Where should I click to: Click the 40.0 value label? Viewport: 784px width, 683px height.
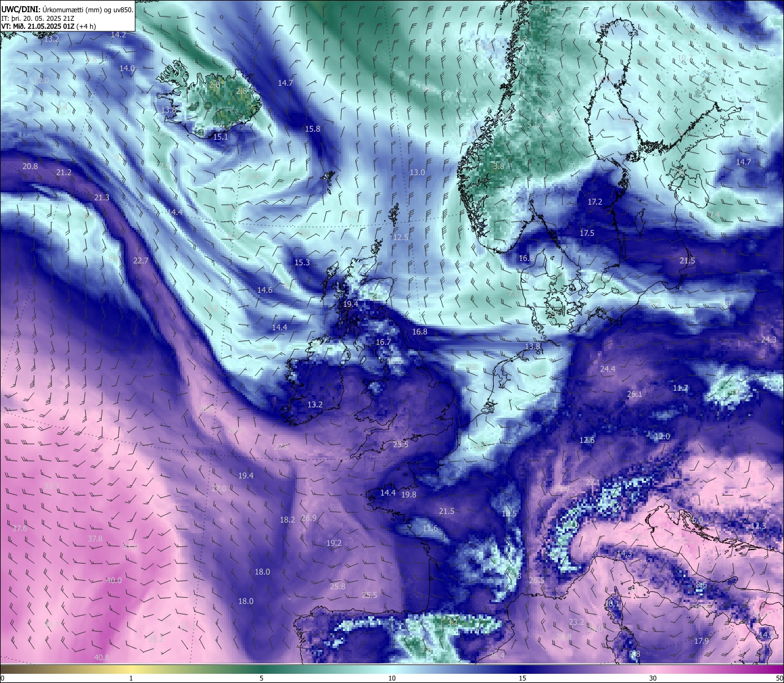tap(114, 580)
